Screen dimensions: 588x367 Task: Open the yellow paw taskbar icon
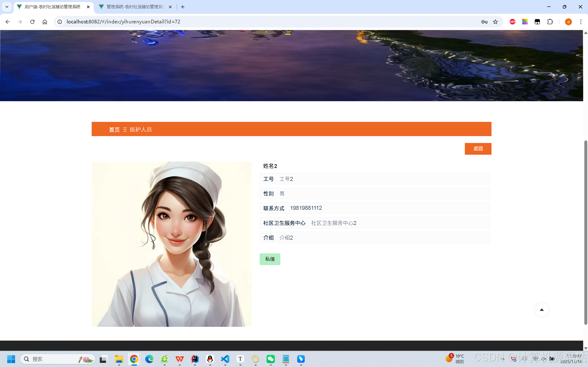tap(255, 359)
